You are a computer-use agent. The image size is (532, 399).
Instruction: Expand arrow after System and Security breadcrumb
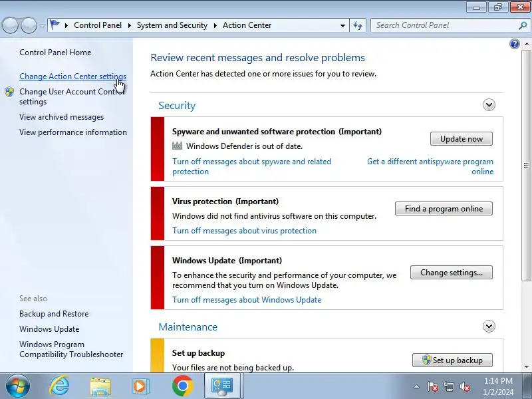pos(215,25)
